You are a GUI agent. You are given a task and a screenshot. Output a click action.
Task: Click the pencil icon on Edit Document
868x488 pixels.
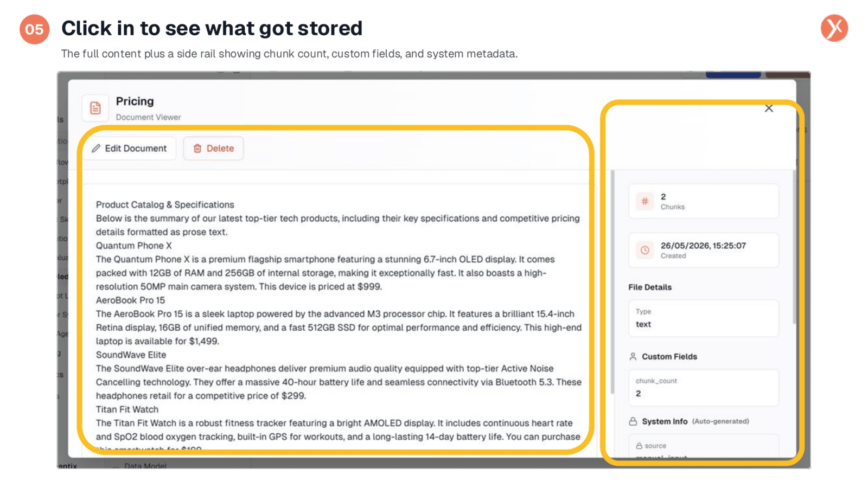tap(96, 148)
